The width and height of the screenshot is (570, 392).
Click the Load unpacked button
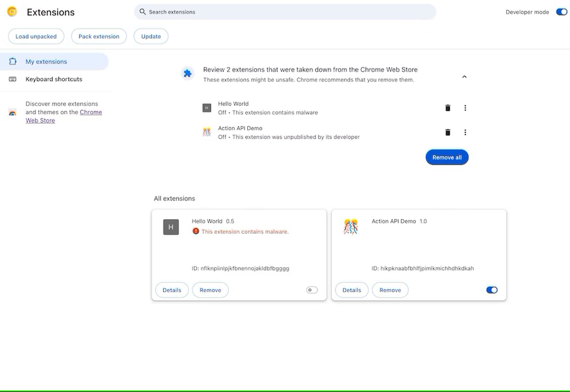36,36
